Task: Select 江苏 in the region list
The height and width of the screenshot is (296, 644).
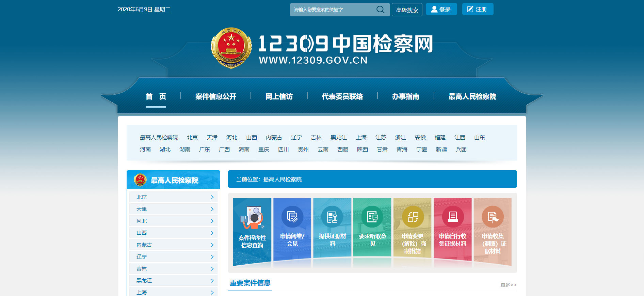Action: pyautogui.click(x=381, y=138)
